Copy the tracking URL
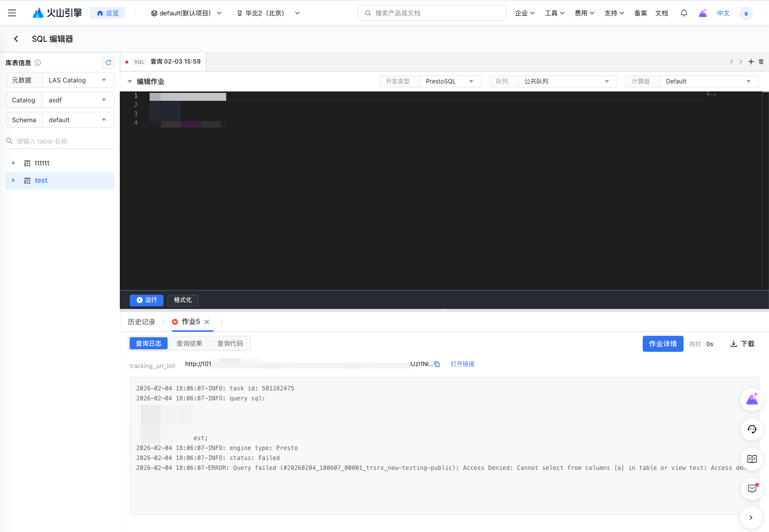This screenshot has height=532, width=769. pyautogui.click(x=437, y=364)
